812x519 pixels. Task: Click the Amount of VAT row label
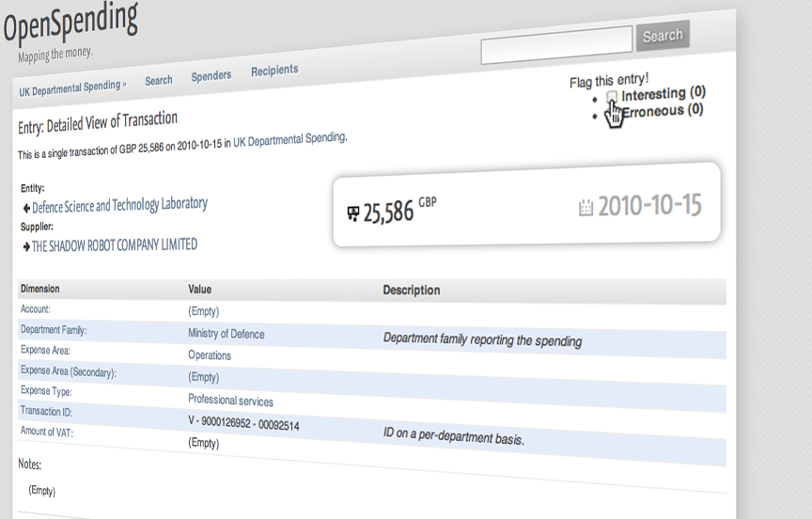47,432
